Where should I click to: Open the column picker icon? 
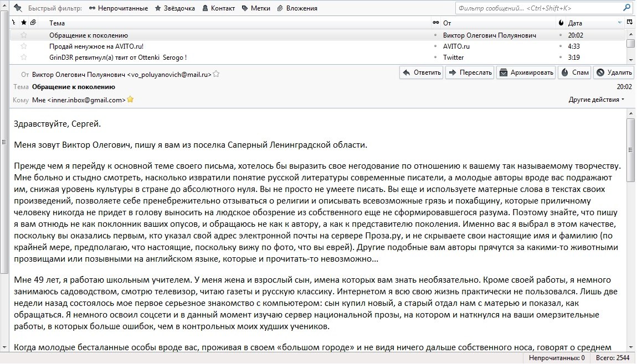(x=630, y=23)
